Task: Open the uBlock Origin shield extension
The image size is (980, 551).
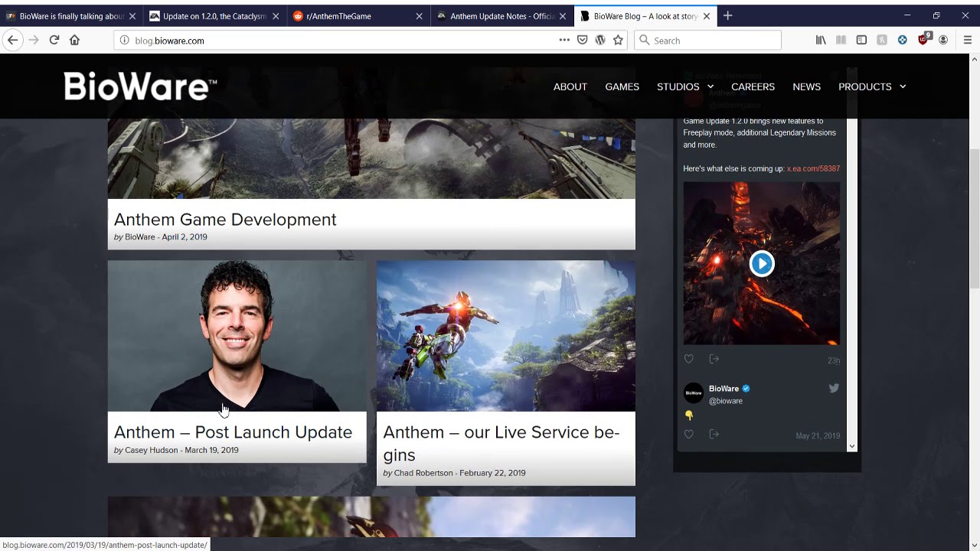Action: click(x=924, y=39)
